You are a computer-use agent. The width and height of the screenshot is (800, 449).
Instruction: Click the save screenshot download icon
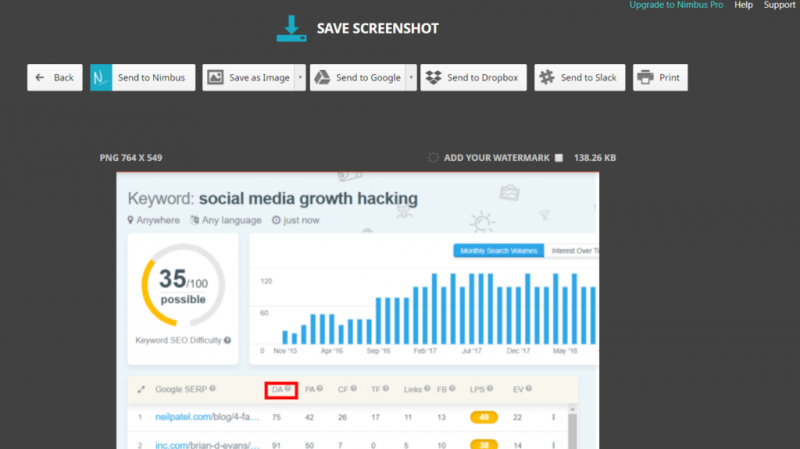[x=291, y=29]
